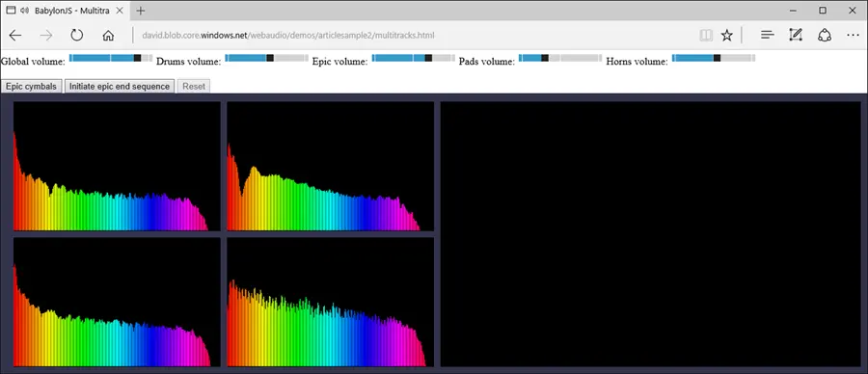Open the Share icon in toolbar

[825, 36]
